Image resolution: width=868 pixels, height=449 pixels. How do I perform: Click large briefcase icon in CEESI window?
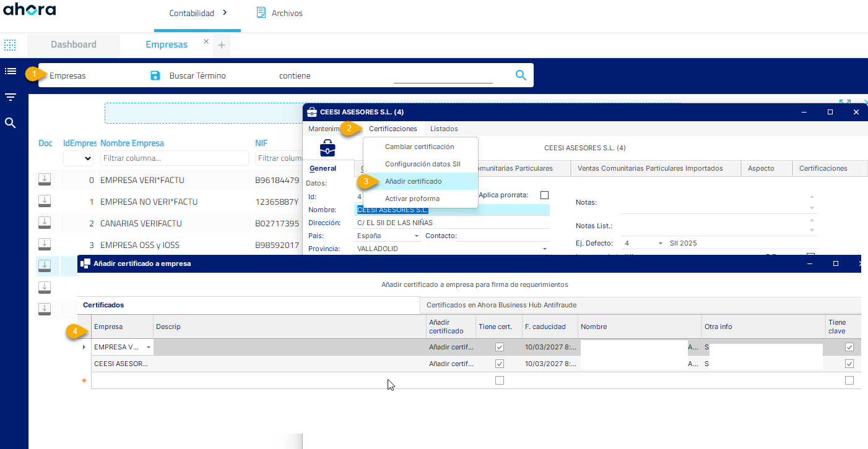tap(328, 148)
